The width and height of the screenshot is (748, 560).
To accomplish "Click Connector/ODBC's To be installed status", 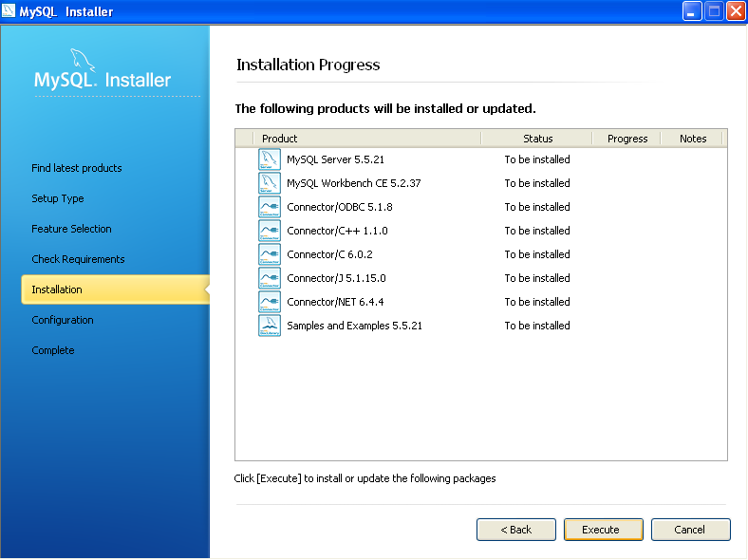I will 537,207.
